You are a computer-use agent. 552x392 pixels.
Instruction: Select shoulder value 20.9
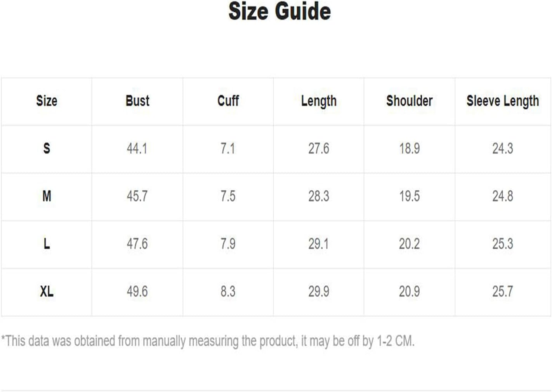click(410, 292)
